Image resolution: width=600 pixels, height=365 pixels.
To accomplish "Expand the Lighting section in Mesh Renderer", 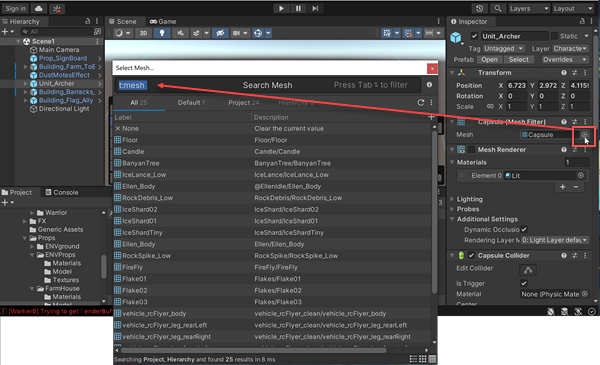I will (x=469, y=199).
